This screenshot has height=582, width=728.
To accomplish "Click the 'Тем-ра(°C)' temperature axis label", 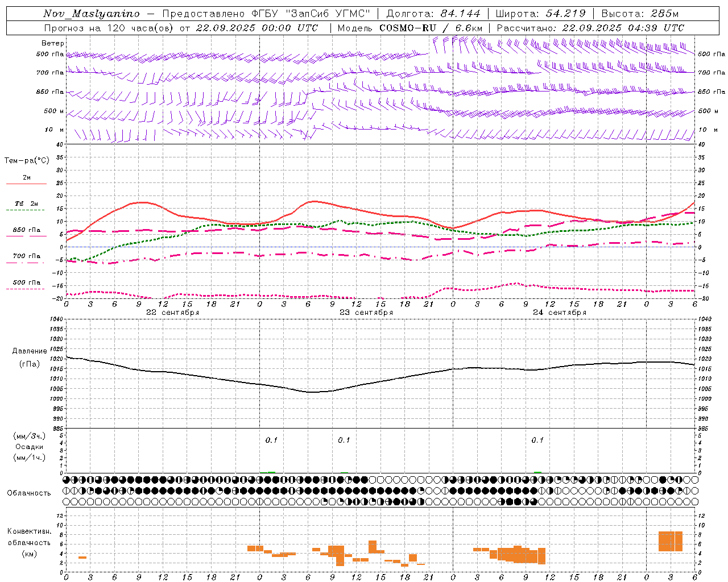I will 27,160.
